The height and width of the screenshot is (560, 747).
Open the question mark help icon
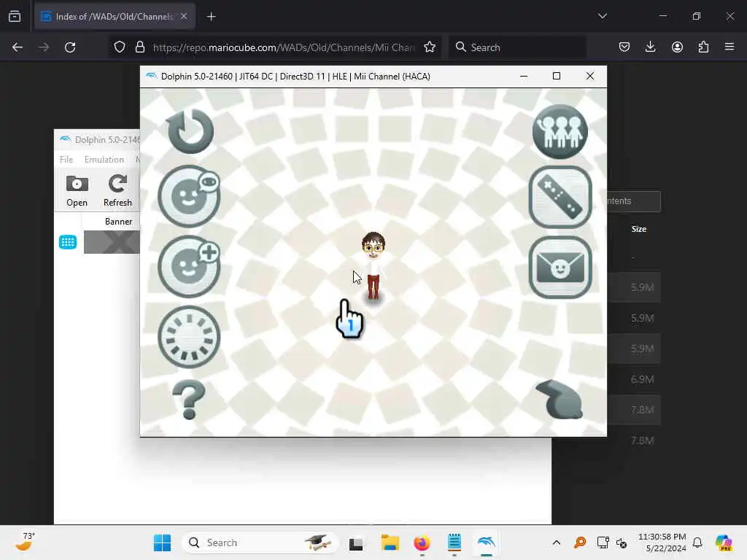[x=189, y=400]
